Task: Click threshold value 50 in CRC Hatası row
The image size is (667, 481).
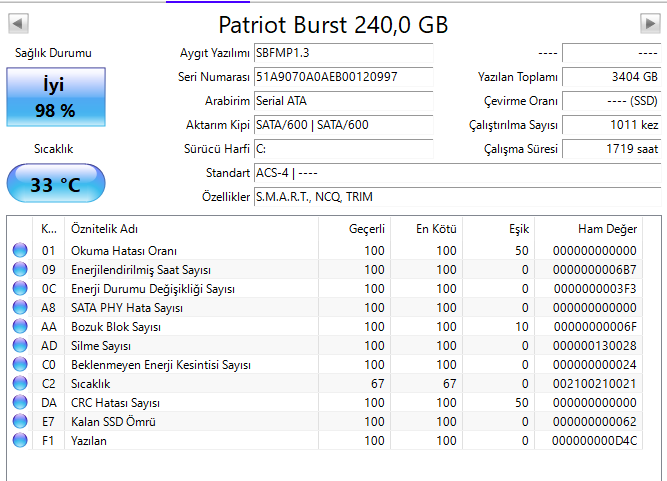Action: pos(522,403)
